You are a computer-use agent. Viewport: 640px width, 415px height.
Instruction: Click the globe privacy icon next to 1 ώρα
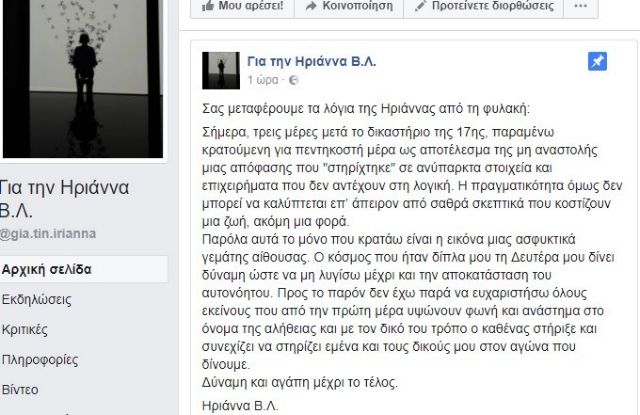293,80
